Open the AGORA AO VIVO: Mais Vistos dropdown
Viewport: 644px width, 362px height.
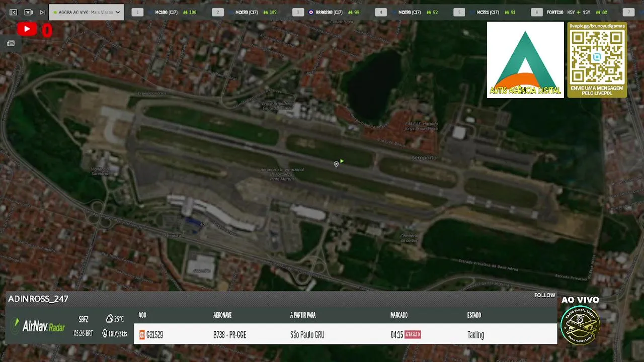86,12
